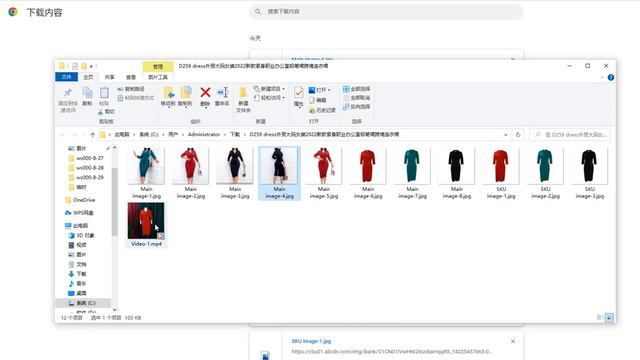Click the Chrome logo on downloads page
The image size is (640, 360).
tap(13, 12)
